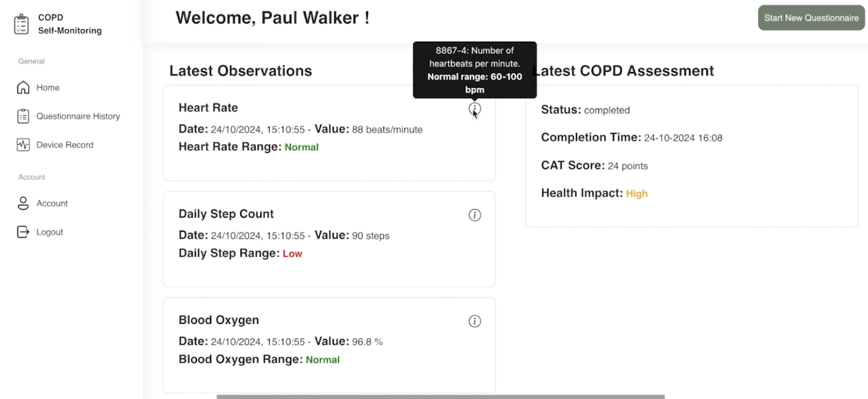Open the Heart Rate info tooltip

(x=475, y=109)
